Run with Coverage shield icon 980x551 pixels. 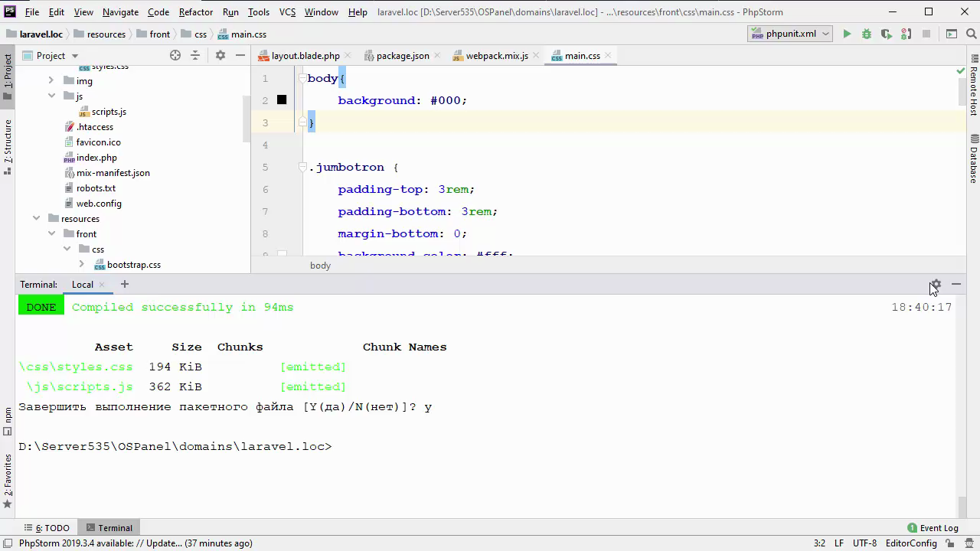[x=887, y=34]
